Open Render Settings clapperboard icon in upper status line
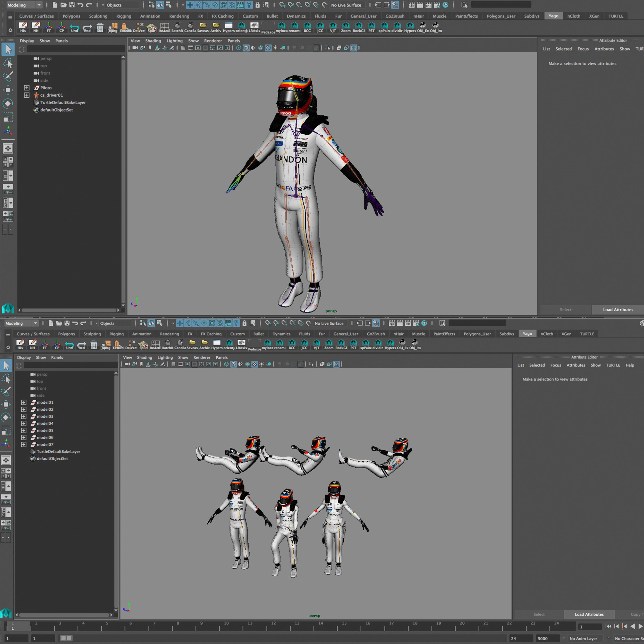This screenshot has height=644, width=644. tap(437, 5)
